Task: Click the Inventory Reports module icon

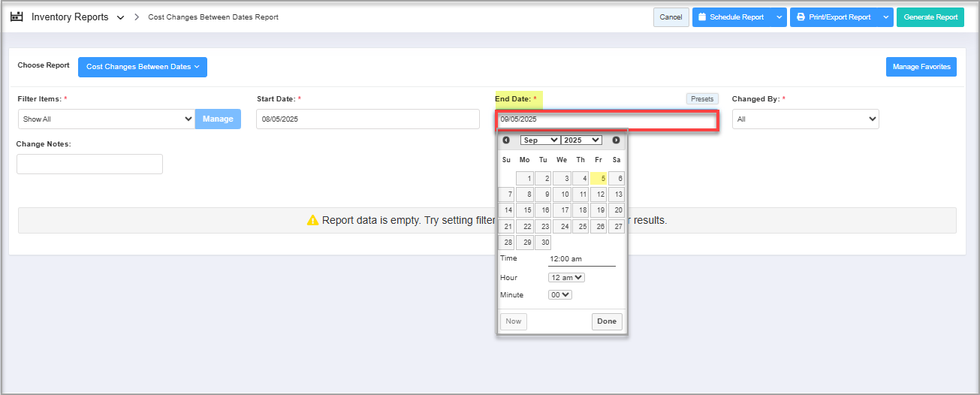Action: coord(17,17)
